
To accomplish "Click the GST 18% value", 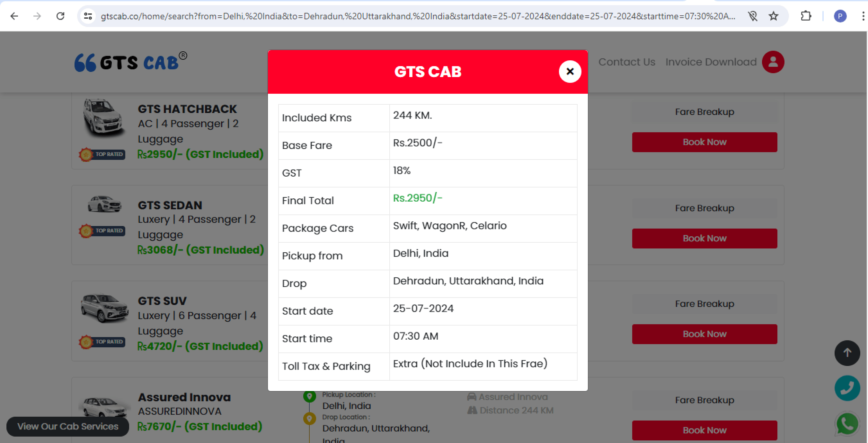I will pos(402,170).
